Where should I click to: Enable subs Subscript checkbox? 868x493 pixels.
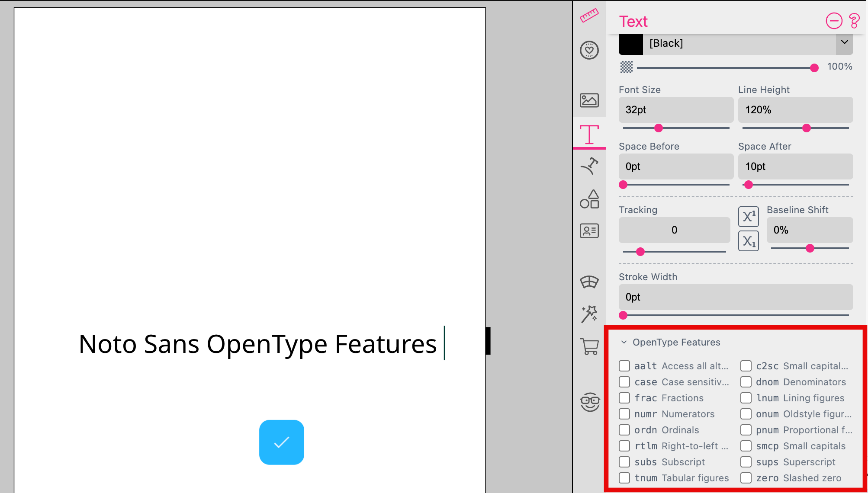(624, 462)
